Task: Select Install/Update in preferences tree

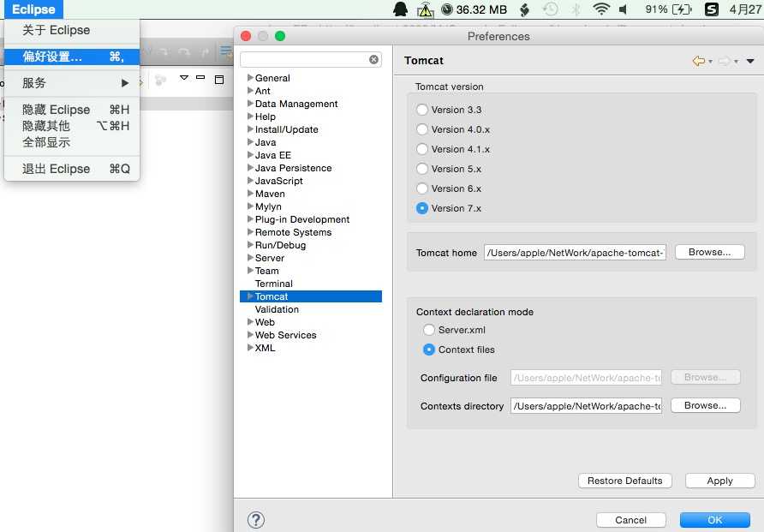Action: (x=286, y=129)
